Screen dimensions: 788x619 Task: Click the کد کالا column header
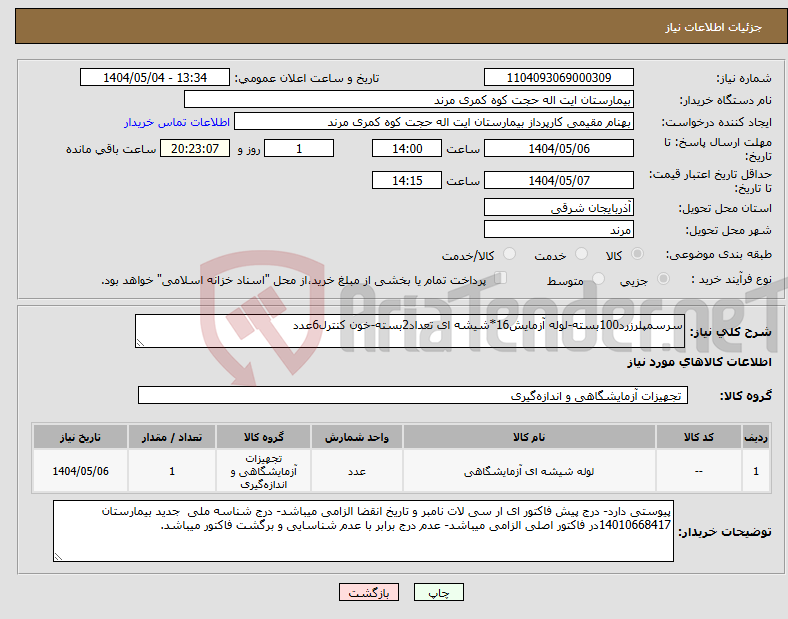(699, 437)
